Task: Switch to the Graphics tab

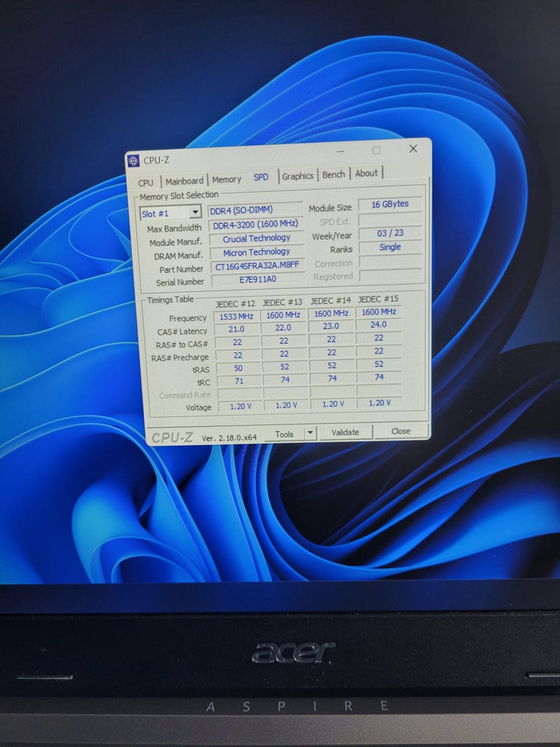Action: pos(297,176)
